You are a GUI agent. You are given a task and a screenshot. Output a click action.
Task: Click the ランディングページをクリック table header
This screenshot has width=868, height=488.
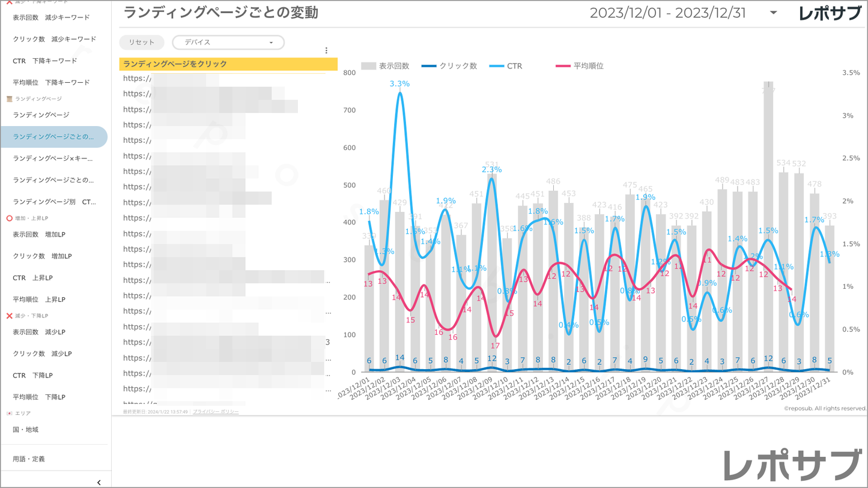coord(228,64)
